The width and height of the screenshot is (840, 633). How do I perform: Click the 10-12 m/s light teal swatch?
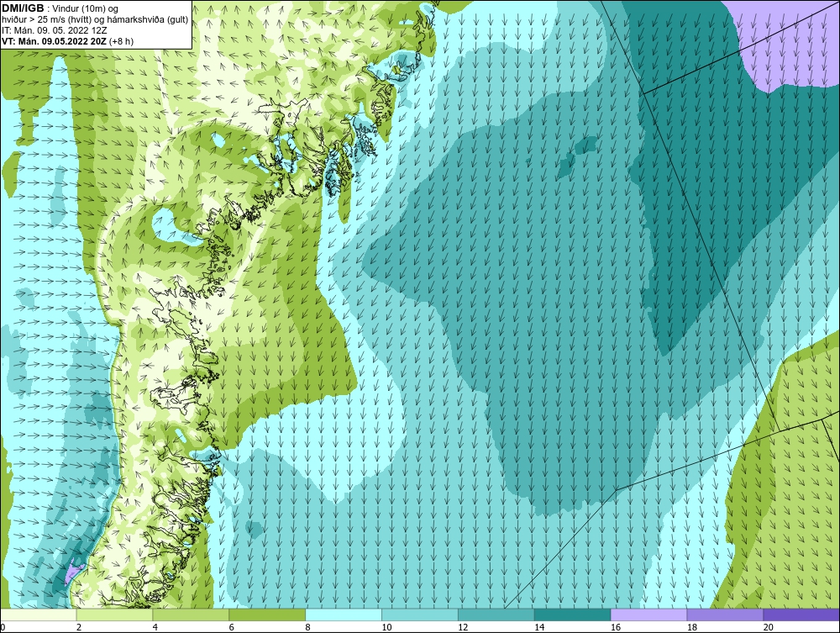pyautogui.click(x=420, y=615)
